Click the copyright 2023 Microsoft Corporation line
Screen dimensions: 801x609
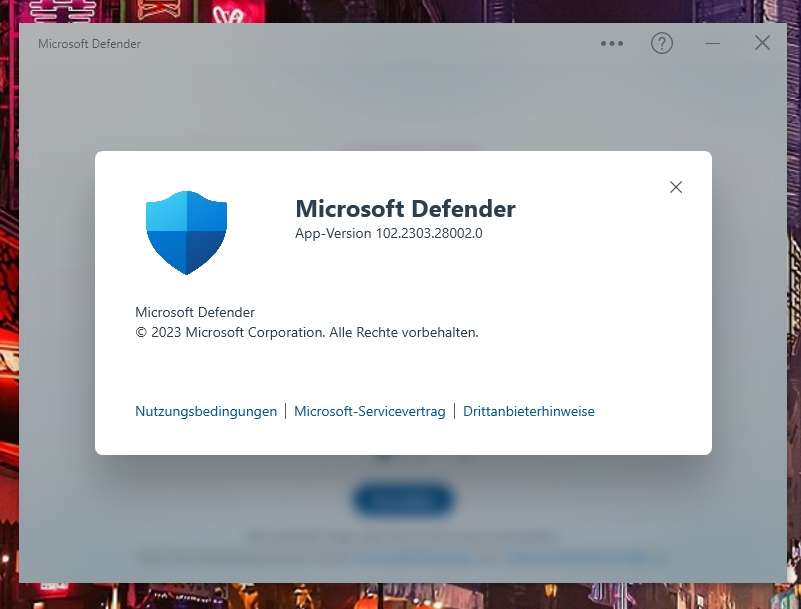pyautogui.click(x=307, y=333)
